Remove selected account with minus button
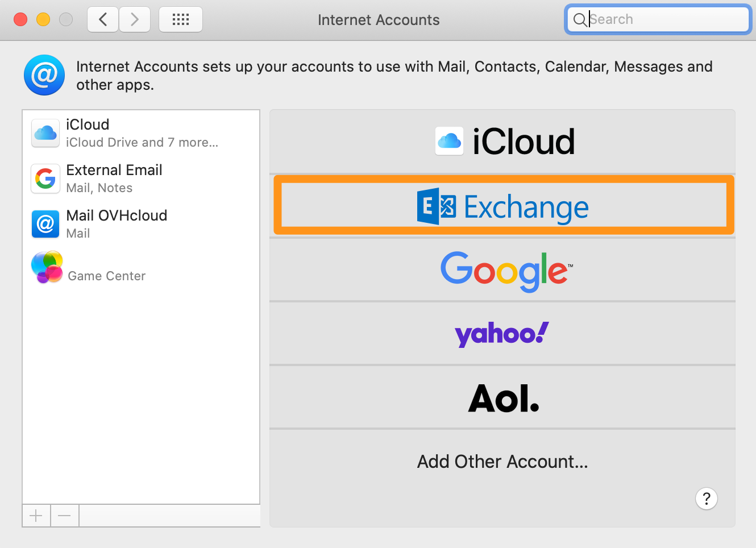 coord(64,515)
